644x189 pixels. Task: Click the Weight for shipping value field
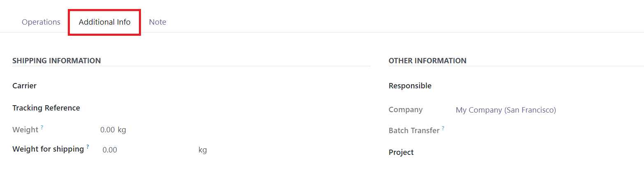[x=147, y=150]
